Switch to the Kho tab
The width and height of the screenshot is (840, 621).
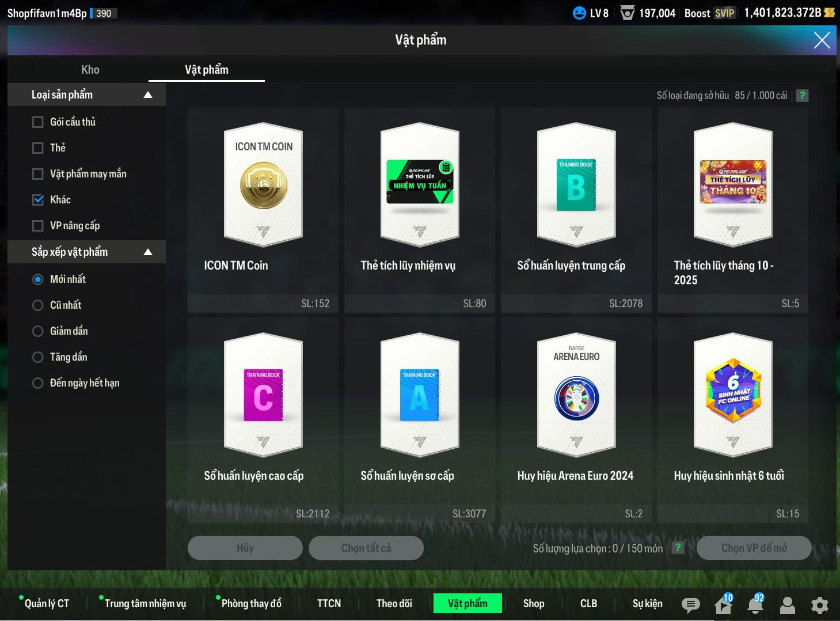coord(90,70)
